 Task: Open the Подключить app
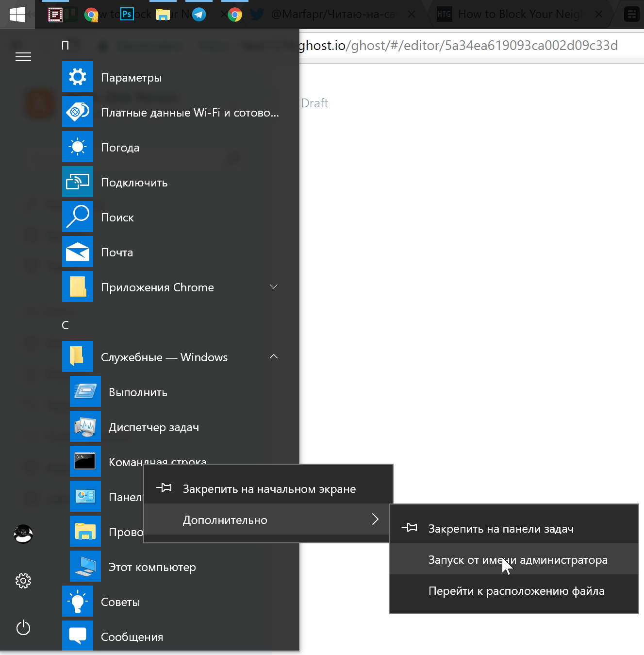coord(134,182)
